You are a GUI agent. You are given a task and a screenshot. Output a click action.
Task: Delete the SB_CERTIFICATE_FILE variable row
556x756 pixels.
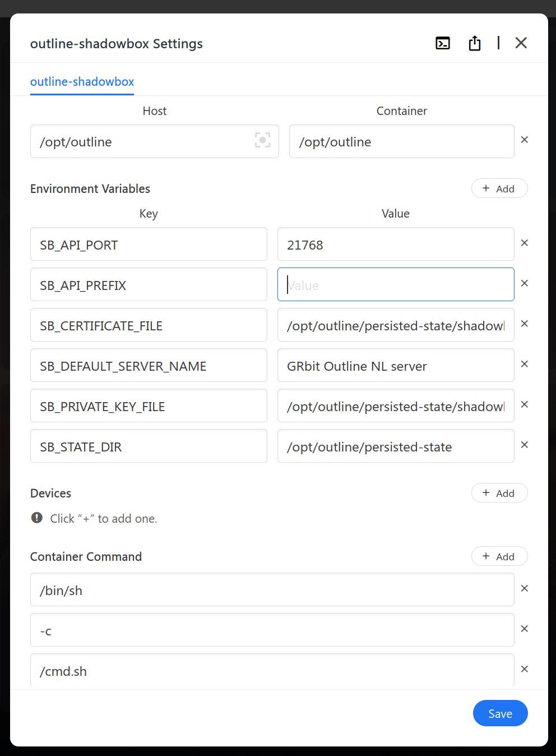tap(525, 324)
